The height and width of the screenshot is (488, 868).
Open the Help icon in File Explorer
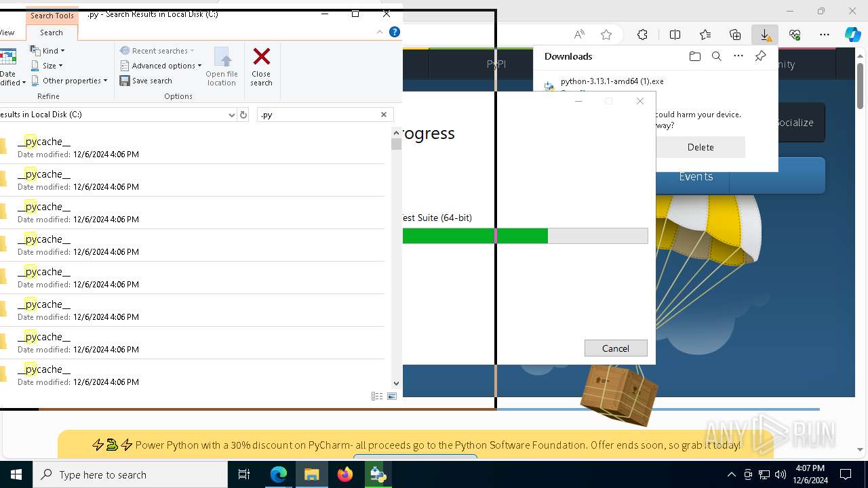tap(394, 32)
